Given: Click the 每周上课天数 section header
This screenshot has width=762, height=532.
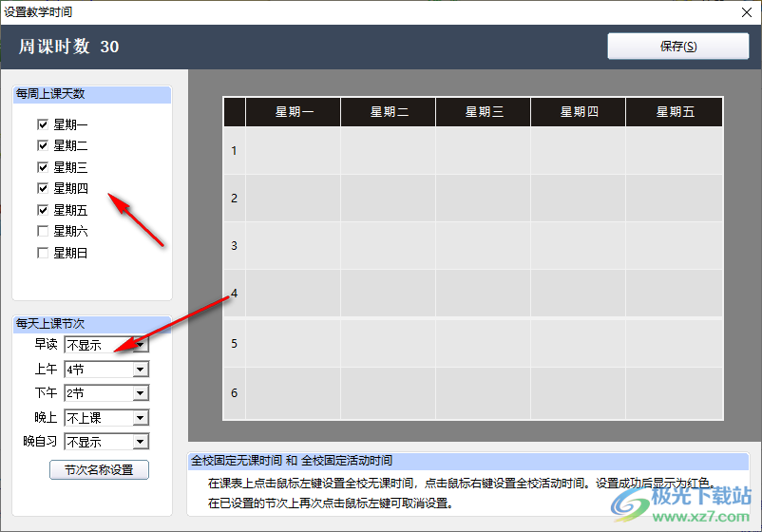Looking at the screenshot, I should 92,94.
